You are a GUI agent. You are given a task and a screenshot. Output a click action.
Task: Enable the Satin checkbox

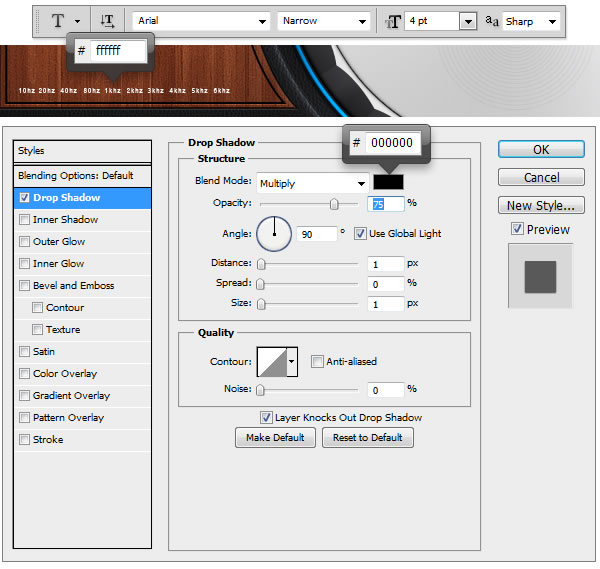pos(24,352)
